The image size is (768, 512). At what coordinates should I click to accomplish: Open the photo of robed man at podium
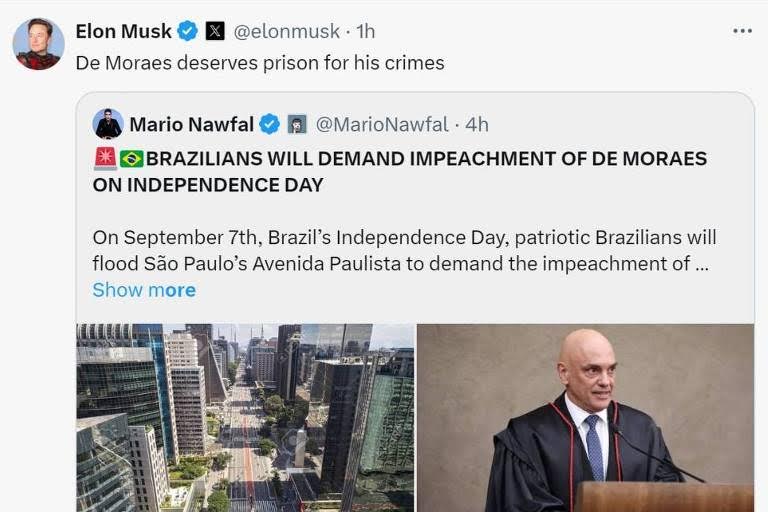(x=585, y=417)
